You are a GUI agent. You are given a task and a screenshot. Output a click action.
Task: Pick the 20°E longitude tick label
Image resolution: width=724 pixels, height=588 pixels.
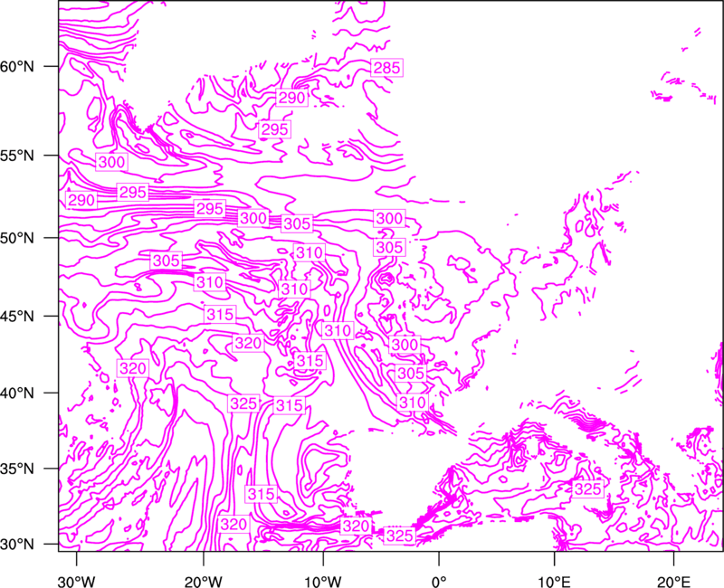pos(673,582)
